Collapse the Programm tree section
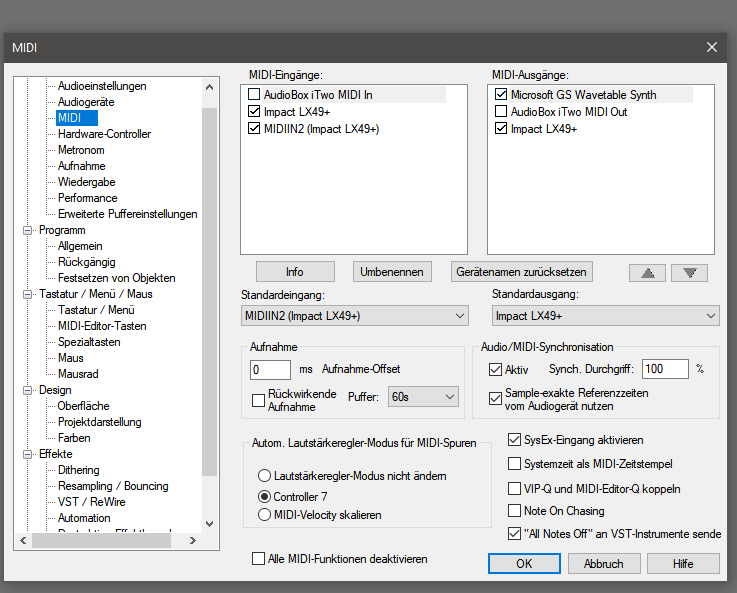The width and height of the screenshot is (737, 593). click(x=28, y=230)
